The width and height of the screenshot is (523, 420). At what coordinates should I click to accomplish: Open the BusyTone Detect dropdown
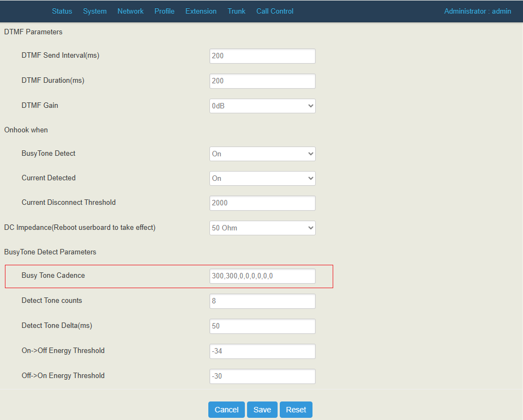click(262, 154)
